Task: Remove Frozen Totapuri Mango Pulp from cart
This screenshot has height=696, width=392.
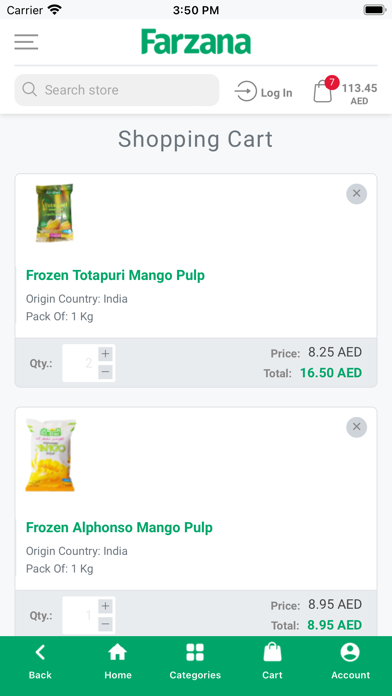Action: 356,194
